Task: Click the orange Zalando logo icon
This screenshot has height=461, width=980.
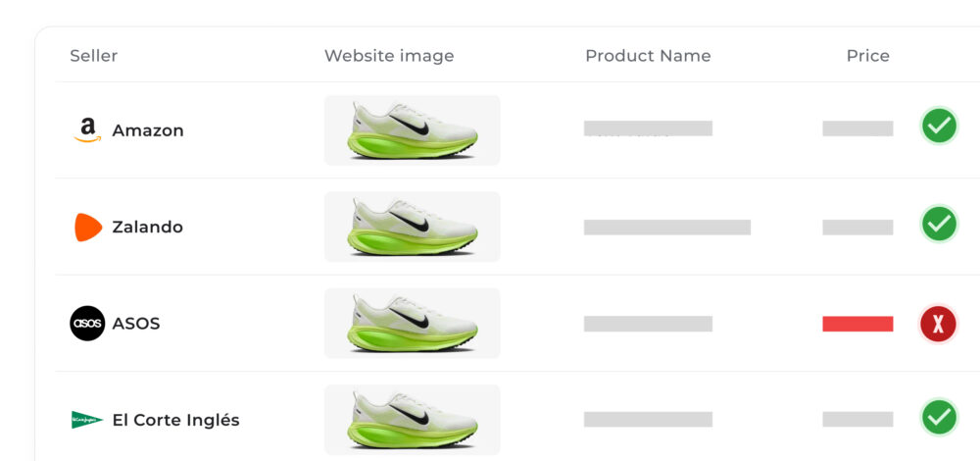Action: [88, 227]
